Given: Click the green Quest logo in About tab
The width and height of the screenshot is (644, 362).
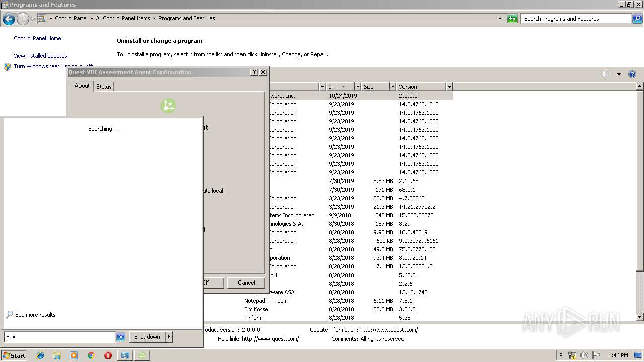Looking at the screenshot, I should coord(168,106).
